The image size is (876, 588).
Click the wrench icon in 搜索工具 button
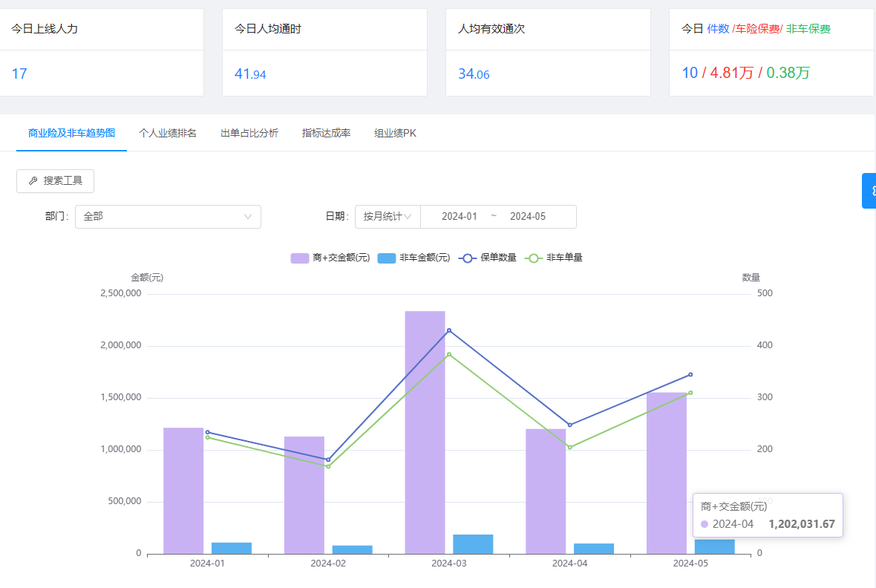click(x=33, y=181)
